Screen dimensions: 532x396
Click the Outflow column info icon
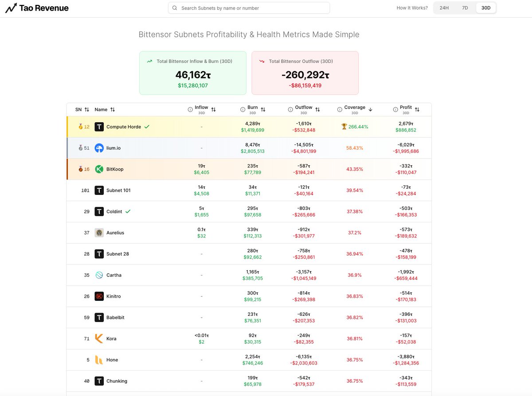(x=290, y=109)
